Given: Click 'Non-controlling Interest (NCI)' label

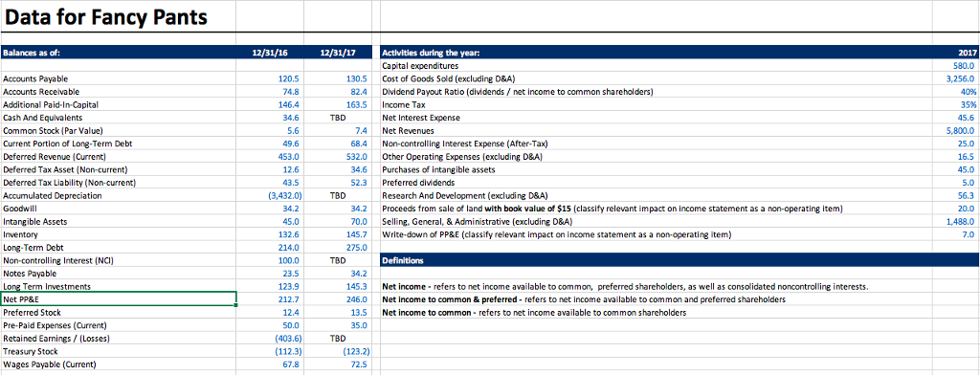Looking at the screenshot, I should (118, 260).
